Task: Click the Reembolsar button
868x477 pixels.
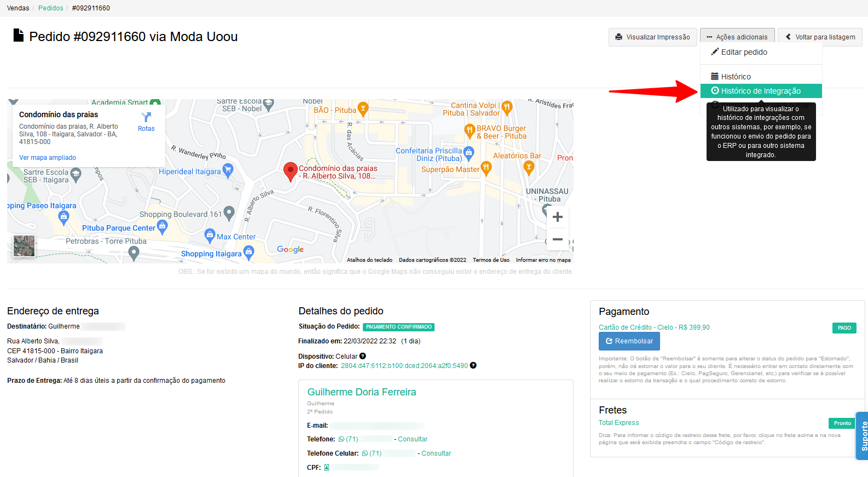Action: coord(629,341)
